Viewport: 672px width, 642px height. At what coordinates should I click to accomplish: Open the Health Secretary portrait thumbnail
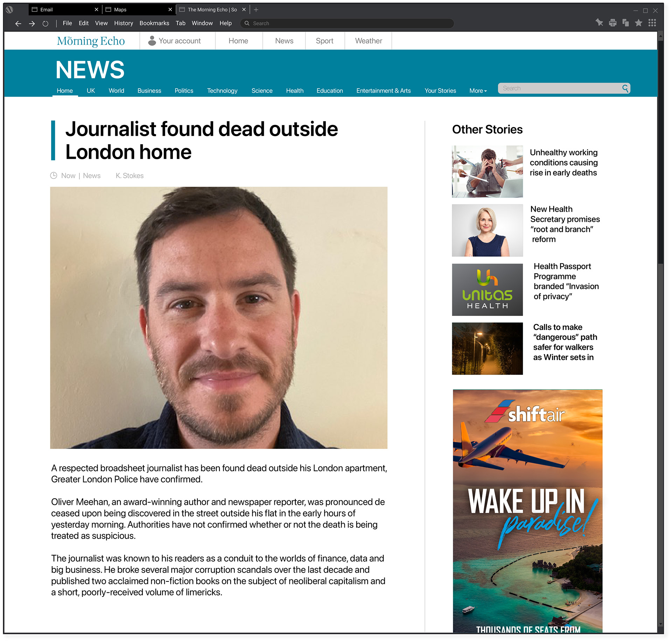pyautogui.click(x=487, y=230)
